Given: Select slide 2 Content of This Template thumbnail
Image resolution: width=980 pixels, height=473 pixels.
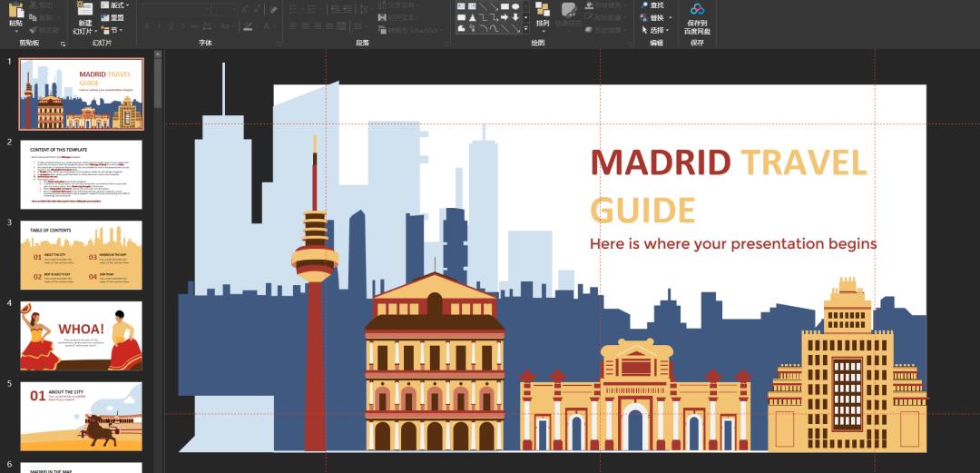Looking at the screenshot, I should (x=81, y=173).
